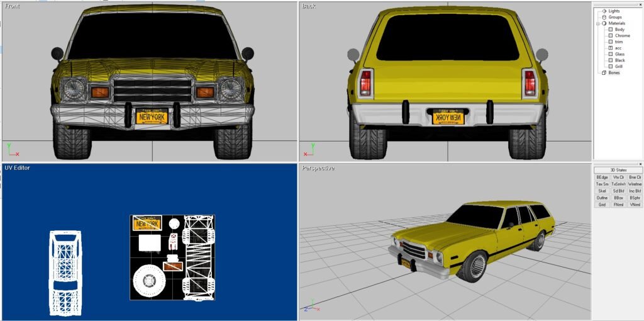Click the UV Editor viewport label
Image resolution: width=644 pixels, height=321 pixels.
click(x=17, y=168)
